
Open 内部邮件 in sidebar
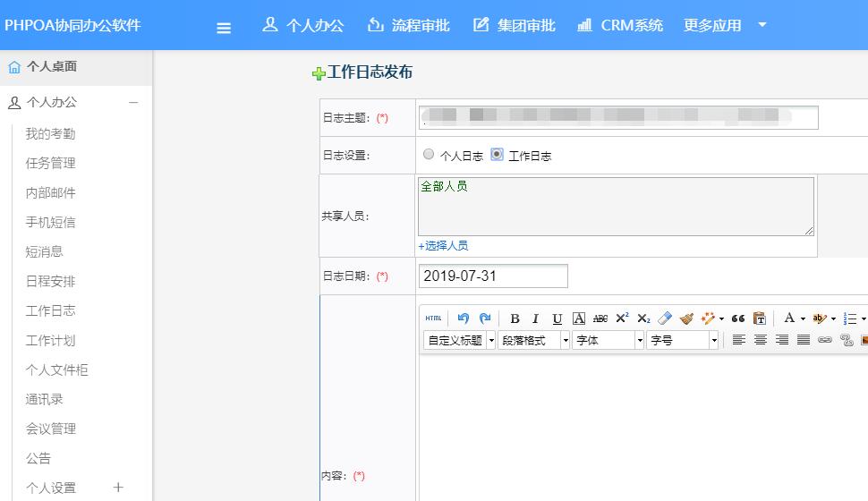[50, 192]
